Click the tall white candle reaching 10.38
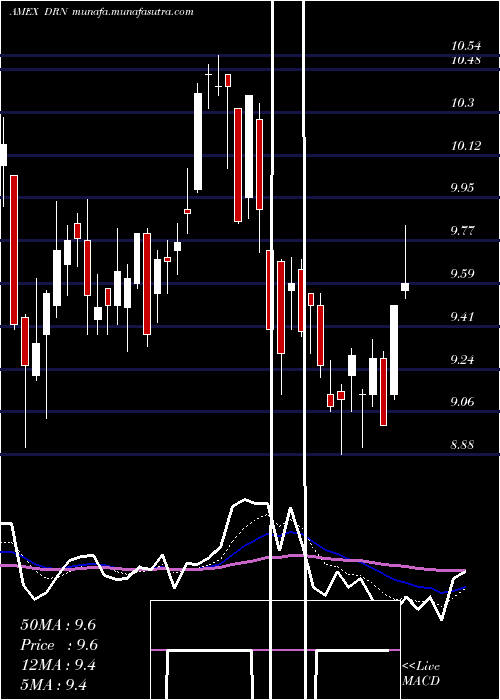The image size is (500, 700). [x=198, y=142]
